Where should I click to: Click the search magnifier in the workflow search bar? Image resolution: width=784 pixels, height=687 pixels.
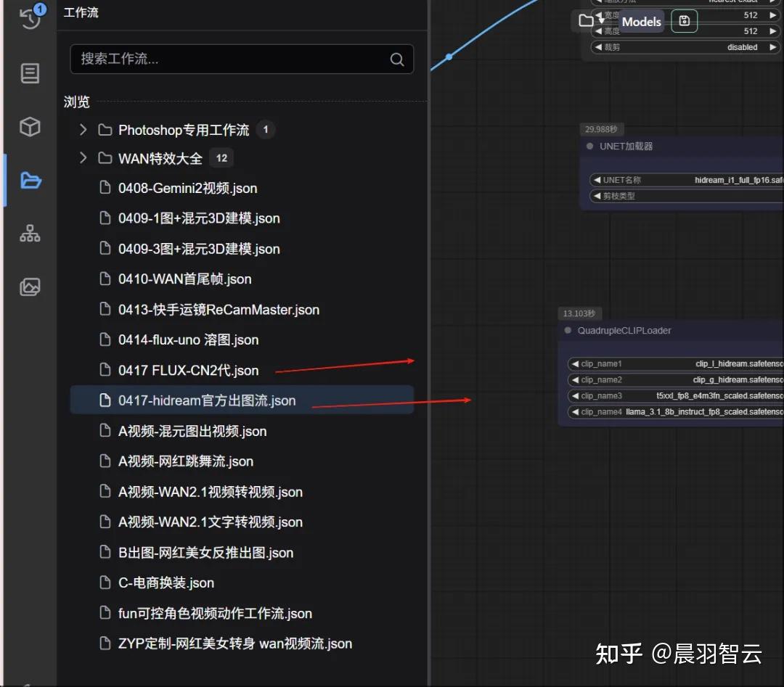[396, 59]
